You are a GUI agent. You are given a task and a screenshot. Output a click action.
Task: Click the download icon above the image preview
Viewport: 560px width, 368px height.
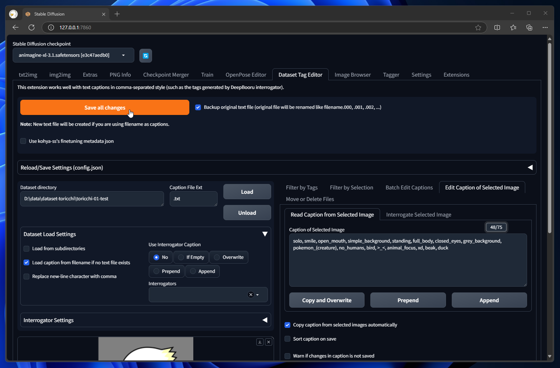click(260, 342)
